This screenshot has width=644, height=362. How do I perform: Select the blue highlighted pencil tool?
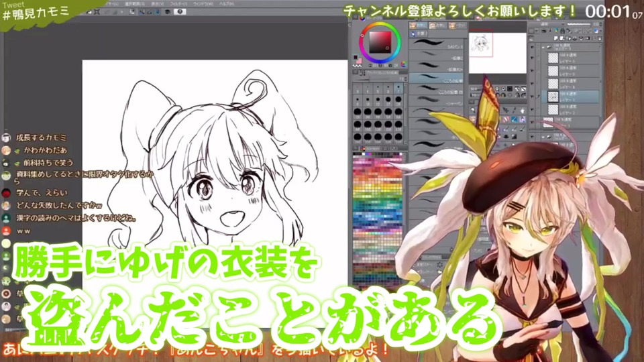pyautogui.click(x=515, y=119)
